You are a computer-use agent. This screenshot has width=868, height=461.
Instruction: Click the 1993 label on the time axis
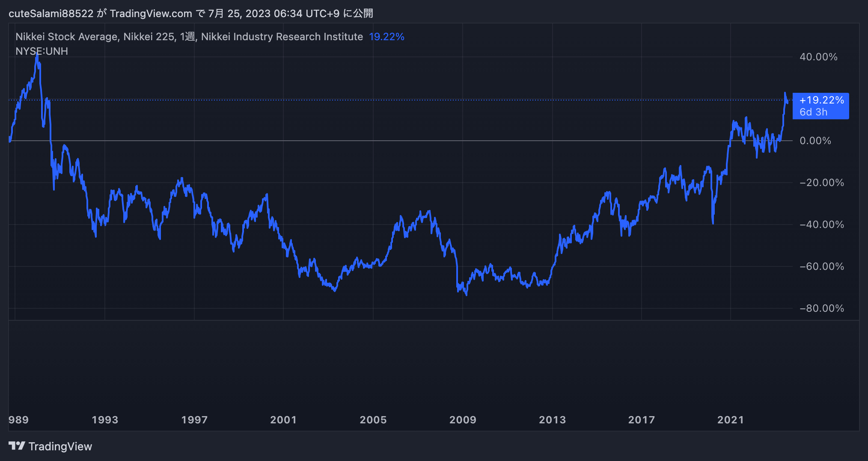pyautogui.click(x=106, y=420)
